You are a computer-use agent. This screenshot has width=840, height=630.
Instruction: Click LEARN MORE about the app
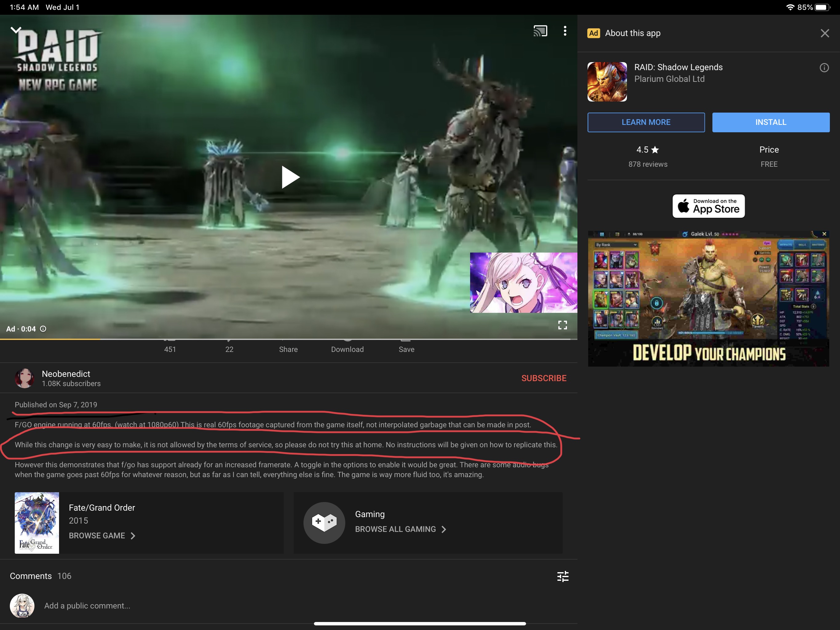[646, 122]
